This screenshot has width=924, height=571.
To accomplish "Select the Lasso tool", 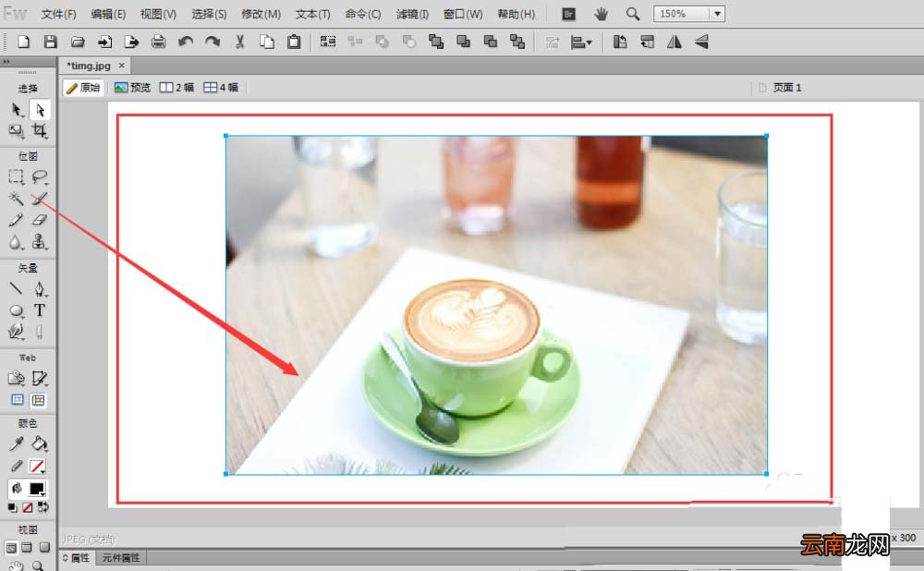I will [x=40, y=176].
